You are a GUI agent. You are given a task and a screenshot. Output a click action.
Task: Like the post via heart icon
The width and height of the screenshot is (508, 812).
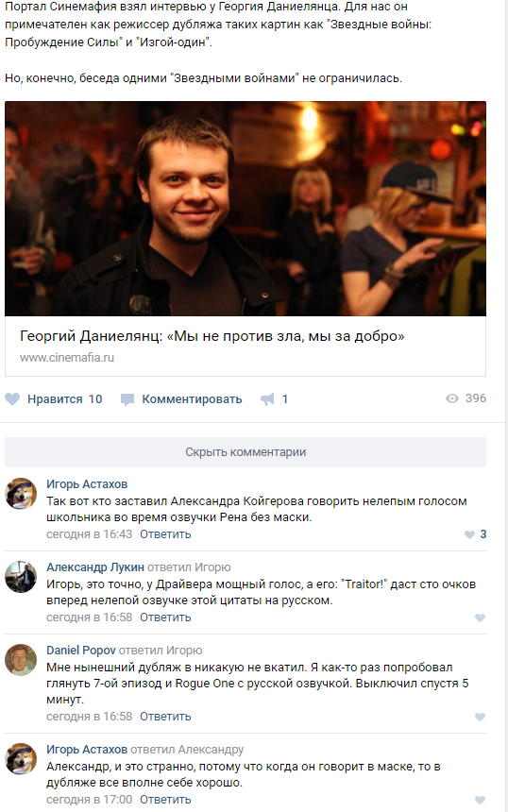coord(12,398)
